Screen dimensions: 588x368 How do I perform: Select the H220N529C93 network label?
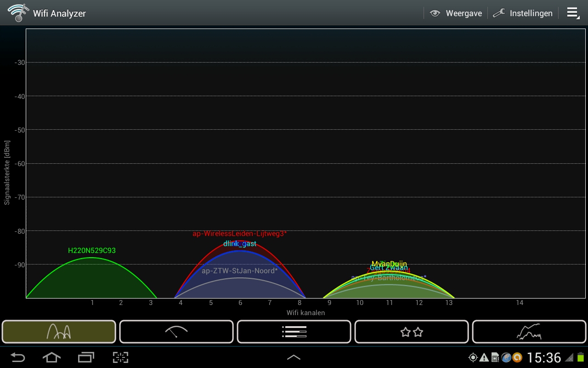coord(92,251)
